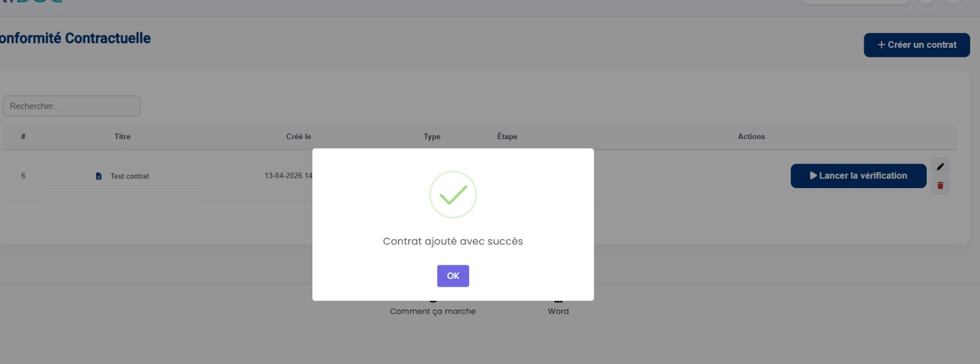
Task: Start verification via Lancer la vérification button
Action: (x=858, y=176)
